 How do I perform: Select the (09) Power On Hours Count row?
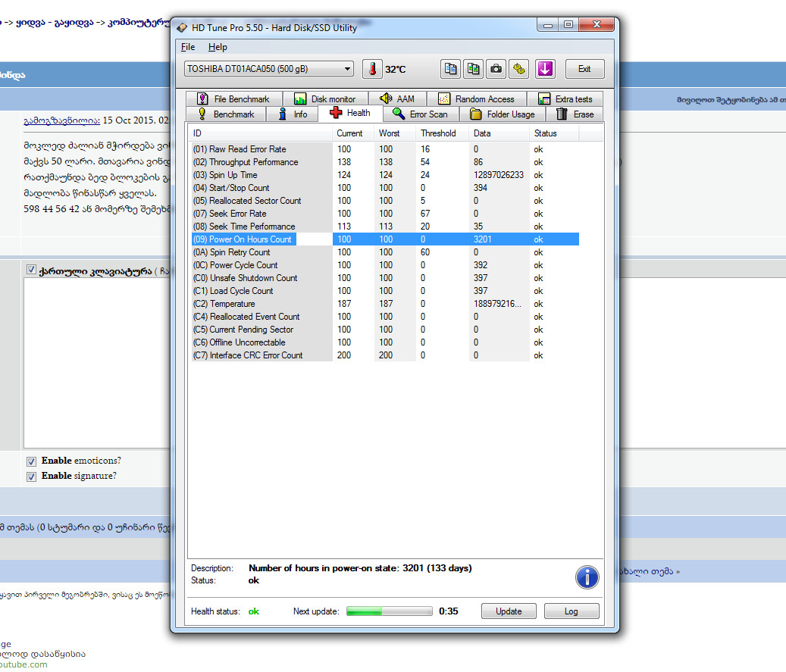(x=385, y=239)
